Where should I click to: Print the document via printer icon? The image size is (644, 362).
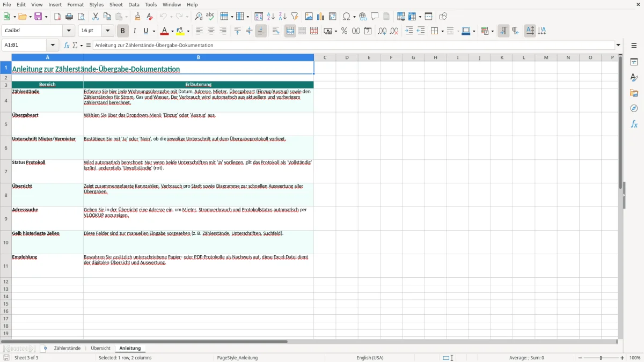(x=69, y=17)
